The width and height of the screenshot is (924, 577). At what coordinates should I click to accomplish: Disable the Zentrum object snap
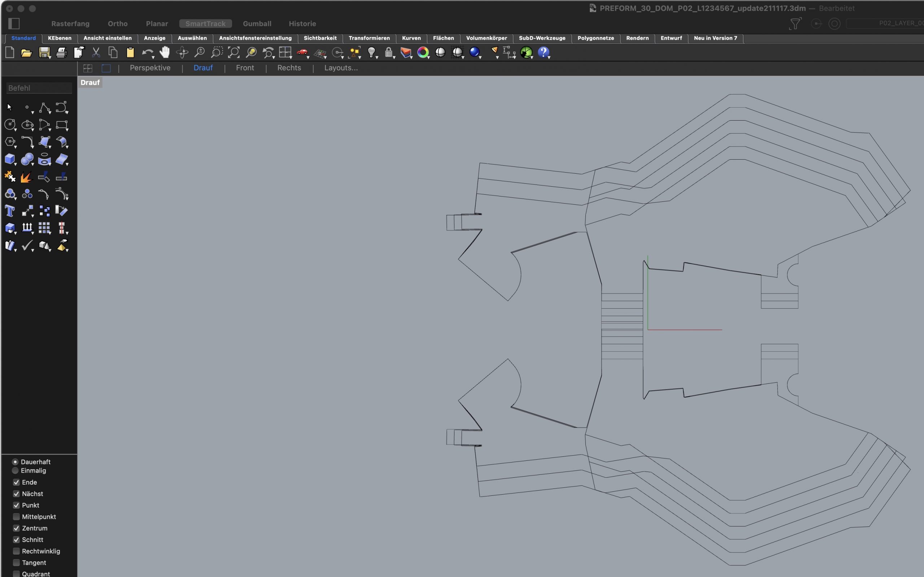pos(16,528)
